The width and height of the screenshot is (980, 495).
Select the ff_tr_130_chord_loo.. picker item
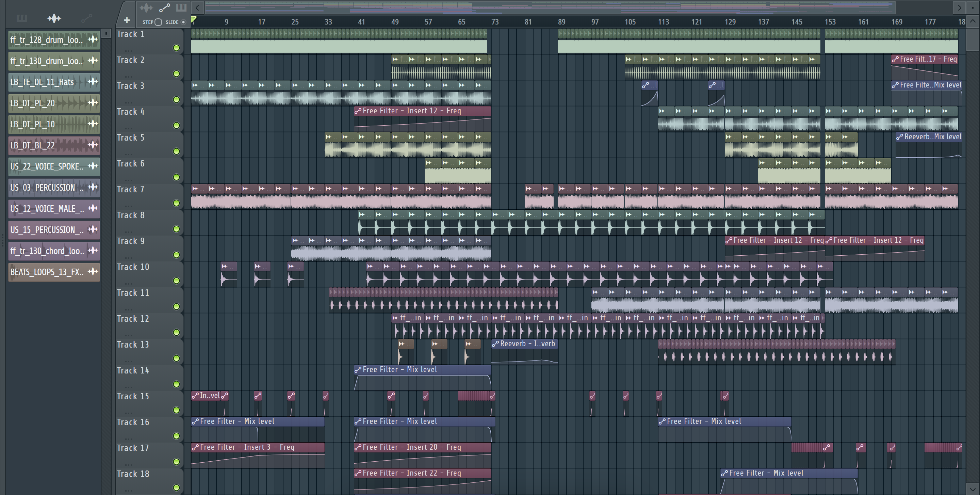[x=54, y=251]
